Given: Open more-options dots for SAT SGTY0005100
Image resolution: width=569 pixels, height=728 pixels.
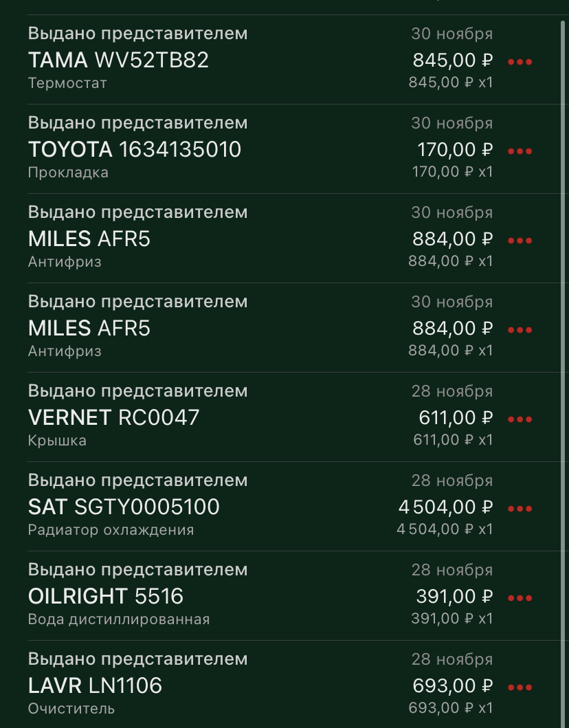Looking at the screenshot, I should 520,509.
